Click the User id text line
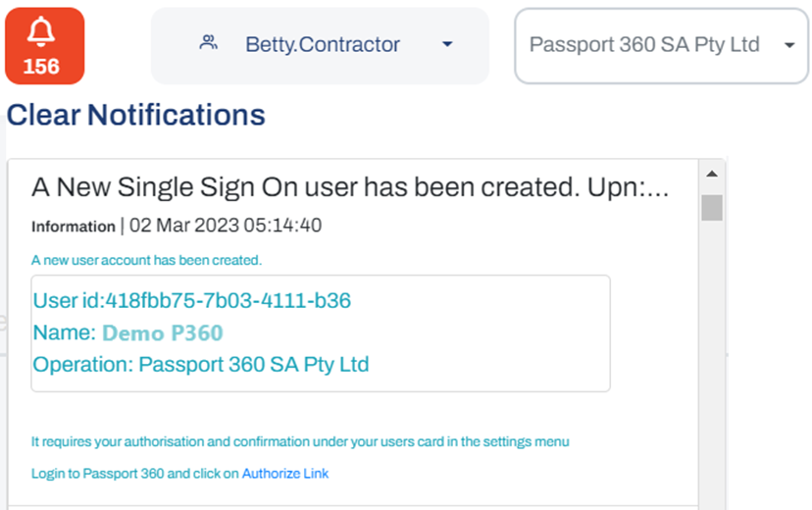The width and height of the screenshot is (812, 510). click(191, 300)
